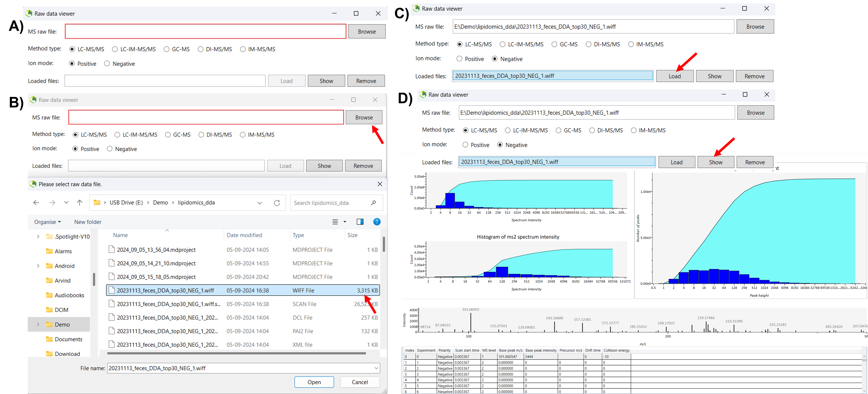Click the back navigation arrow in file dialog
Image resolution: width=868 pixels, height=394 pixels.
click(36, 203)
